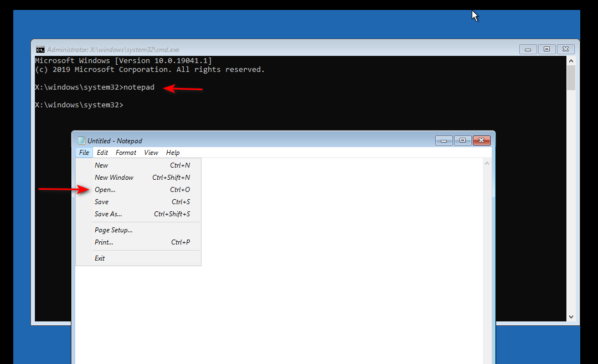Choose New Window from the File menu

[x=138, y=177]
